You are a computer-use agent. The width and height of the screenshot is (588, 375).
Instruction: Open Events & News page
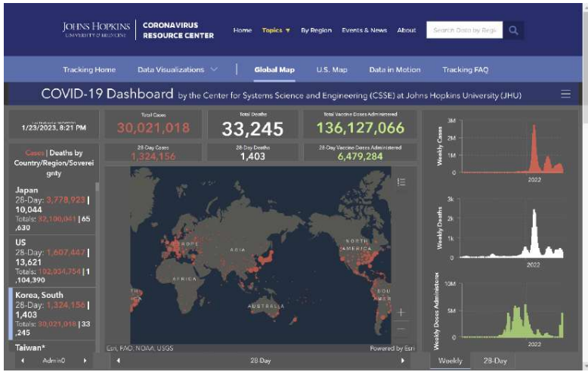[x=364, y=30]
